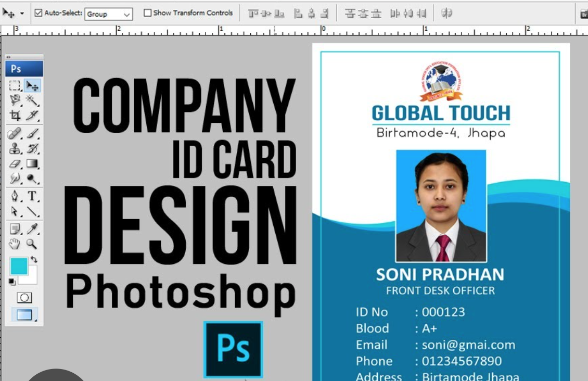Select the Horizontal Type tool
588x381 pixels.
(x=33, y=196)
